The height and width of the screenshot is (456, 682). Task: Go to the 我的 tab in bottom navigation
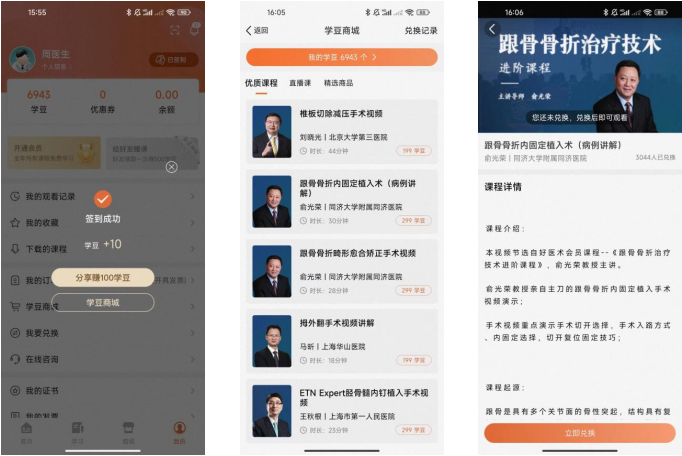coord(179,433)
